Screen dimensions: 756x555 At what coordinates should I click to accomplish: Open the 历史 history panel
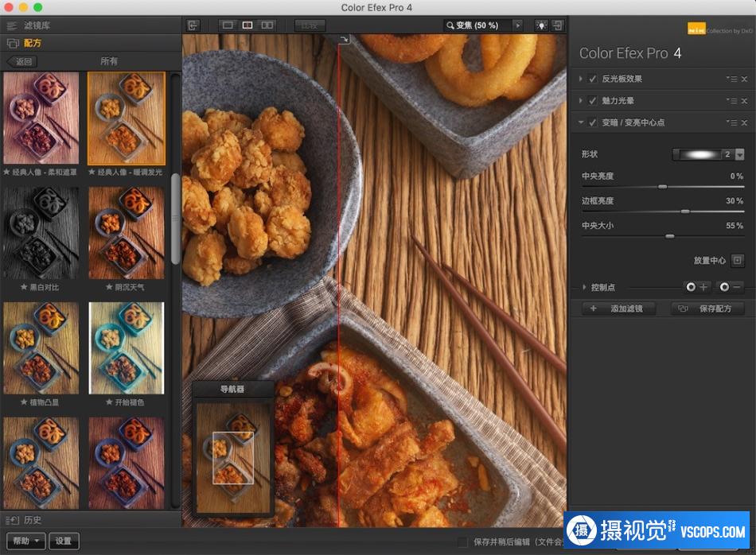[x=91, y=520]
